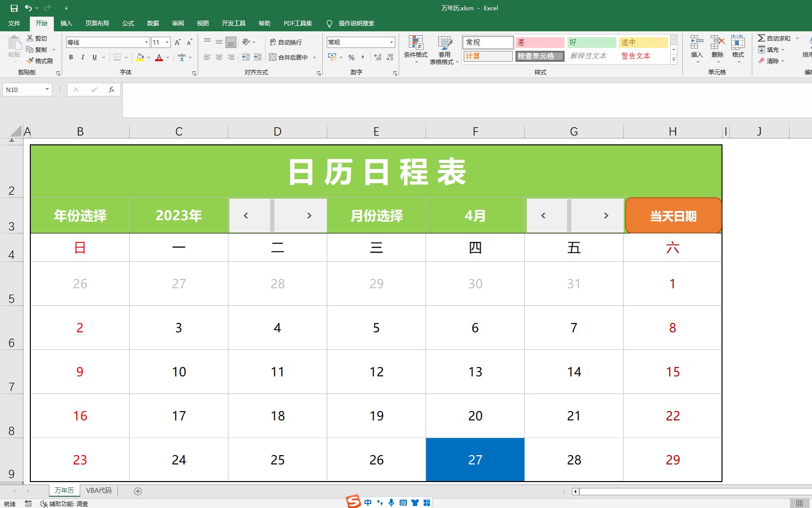Open the font name dropdown
Image resolution: width=812 pixels, height=508 pixels.
point(145,42)
